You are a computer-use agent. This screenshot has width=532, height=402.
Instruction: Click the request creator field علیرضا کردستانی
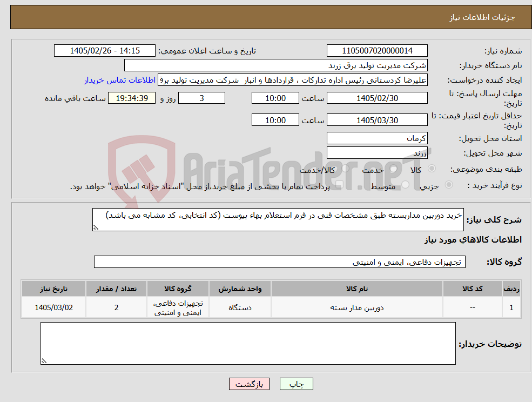tap(293, 80)
